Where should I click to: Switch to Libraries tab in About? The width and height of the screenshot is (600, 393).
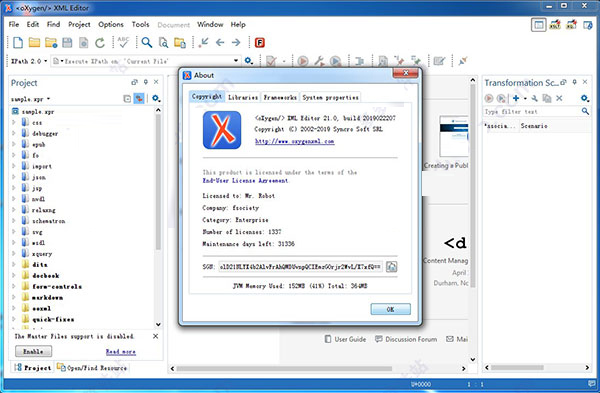click(x=243, y=98)
